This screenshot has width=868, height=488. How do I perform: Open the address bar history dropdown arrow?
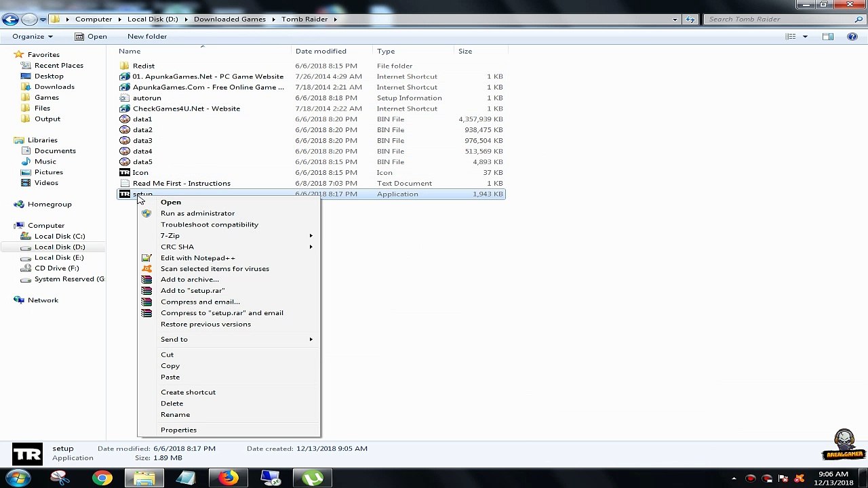675,19
